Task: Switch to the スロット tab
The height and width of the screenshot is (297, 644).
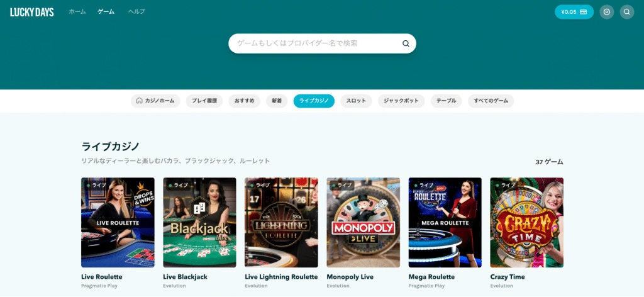Action: (x=356, y=101)
